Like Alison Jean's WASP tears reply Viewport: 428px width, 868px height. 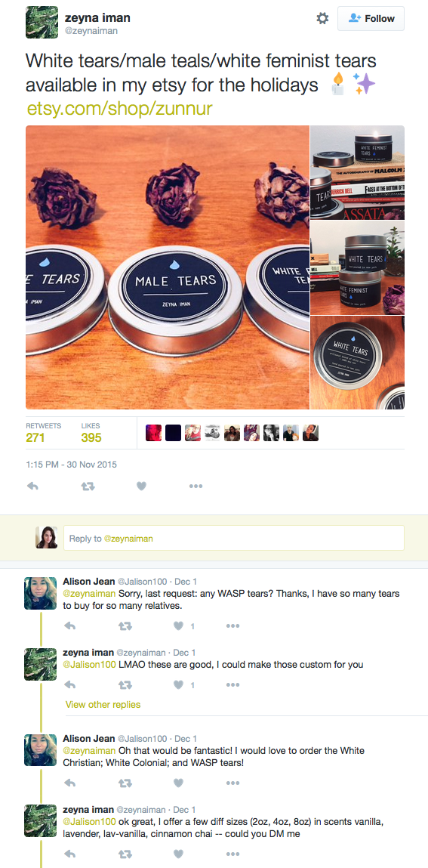pos(178,626)
